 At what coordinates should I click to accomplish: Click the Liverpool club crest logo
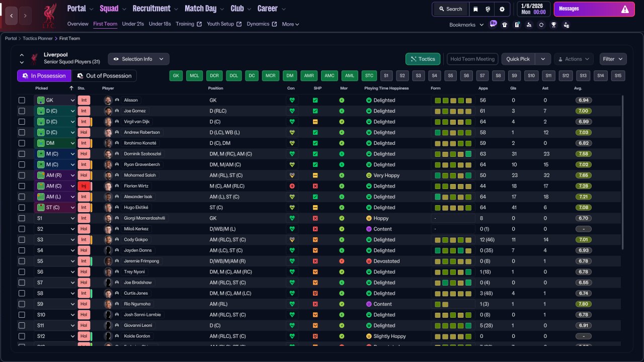(49, 16)
